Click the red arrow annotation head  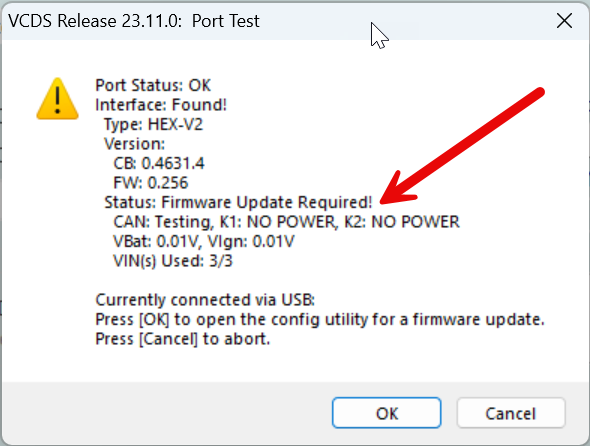tap(395, 190)
